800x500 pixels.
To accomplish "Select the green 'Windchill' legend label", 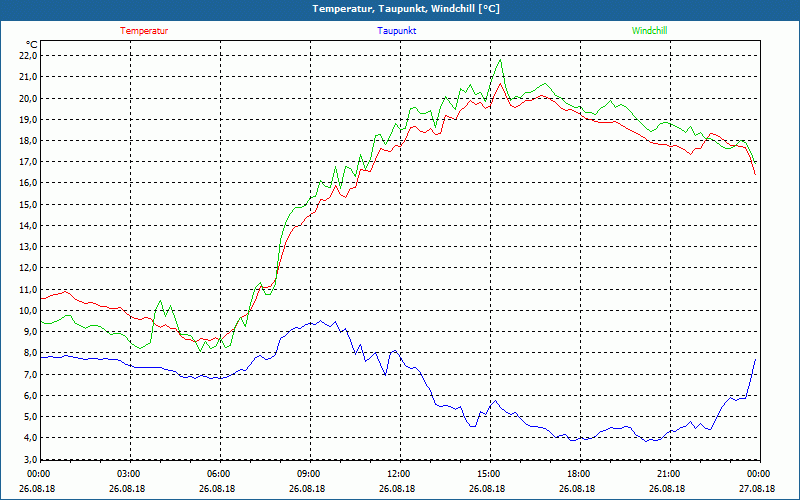I will click(649, 31).
